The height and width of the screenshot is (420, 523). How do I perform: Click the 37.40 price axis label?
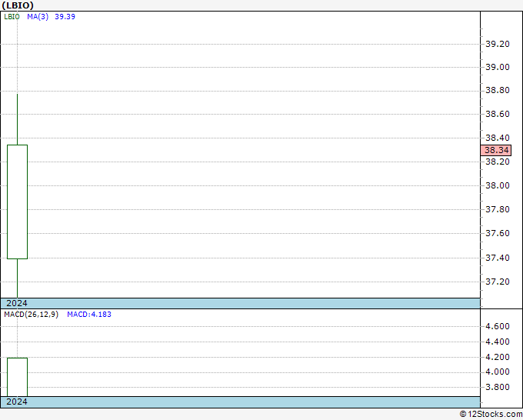[x=498, y=258]
